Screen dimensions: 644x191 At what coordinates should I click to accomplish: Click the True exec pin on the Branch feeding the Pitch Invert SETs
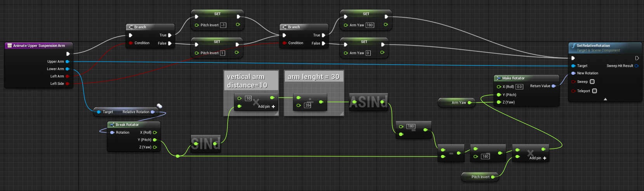[170, 35]
